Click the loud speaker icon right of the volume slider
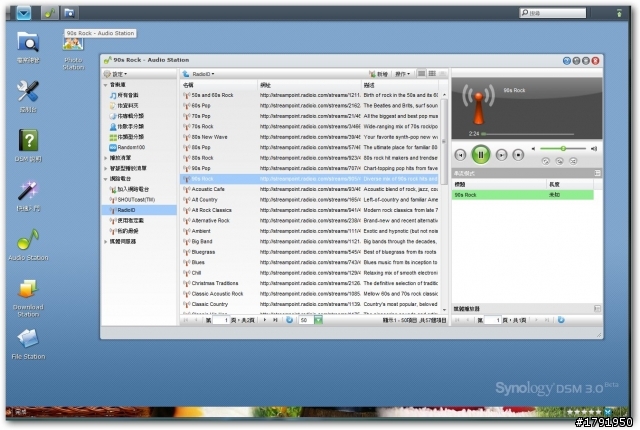 coord(594,149)
